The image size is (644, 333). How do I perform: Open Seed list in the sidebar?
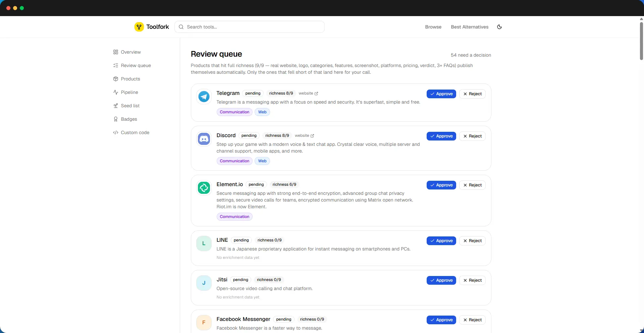pyautogui.click(x=126, y=106)
